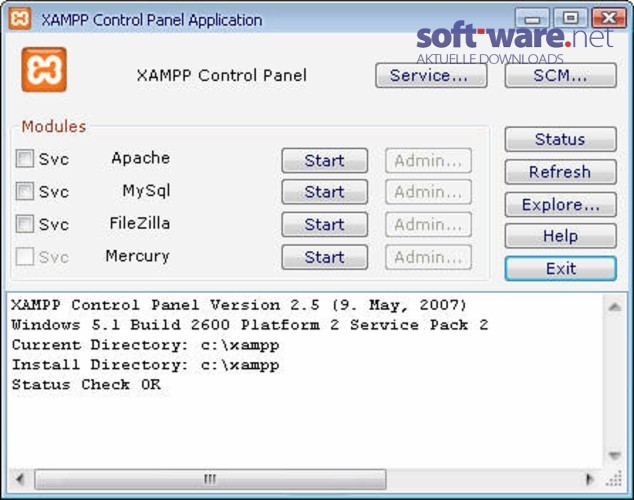Start the MySql module

click(x=325, y=192)
